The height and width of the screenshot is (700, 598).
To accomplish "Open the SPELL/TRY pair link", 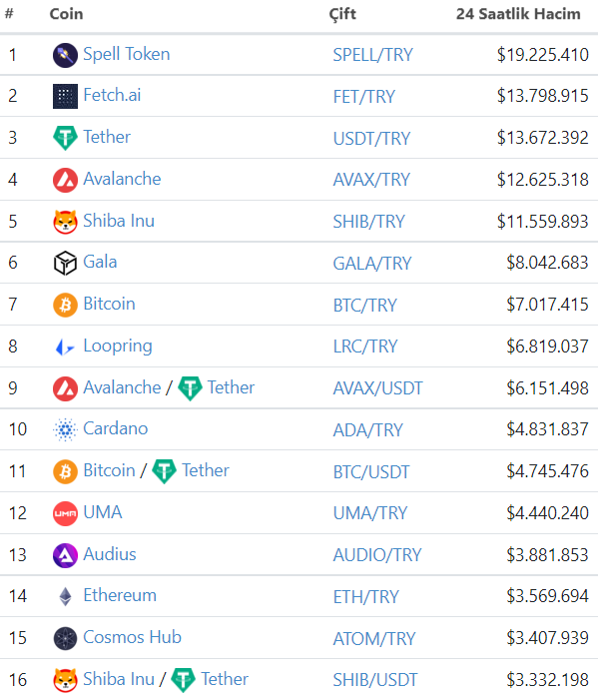I will (x=372, y=55).
